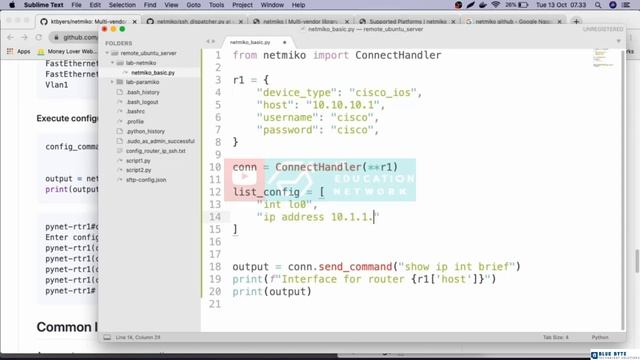This screenshot has width=640, height=360.
Task: Open sftp-config.json in sidebar
Action: pyautogui.click(x=146, y=180)
